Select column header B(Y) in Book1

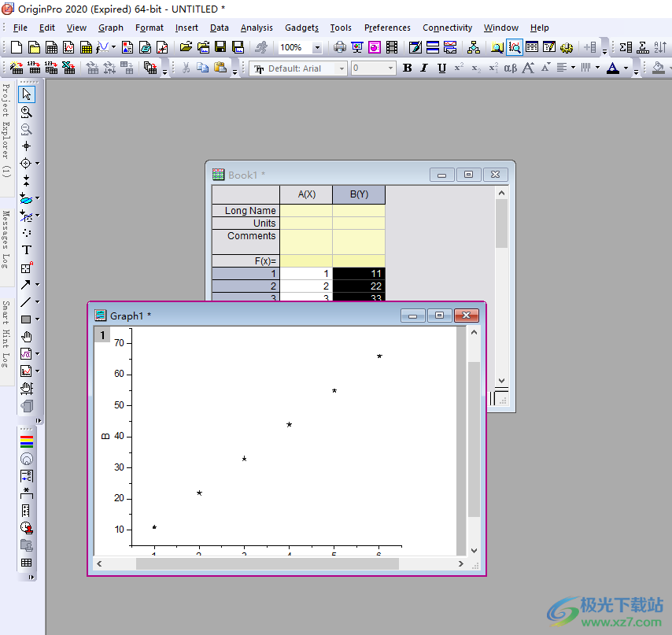(x=358, y=194)
